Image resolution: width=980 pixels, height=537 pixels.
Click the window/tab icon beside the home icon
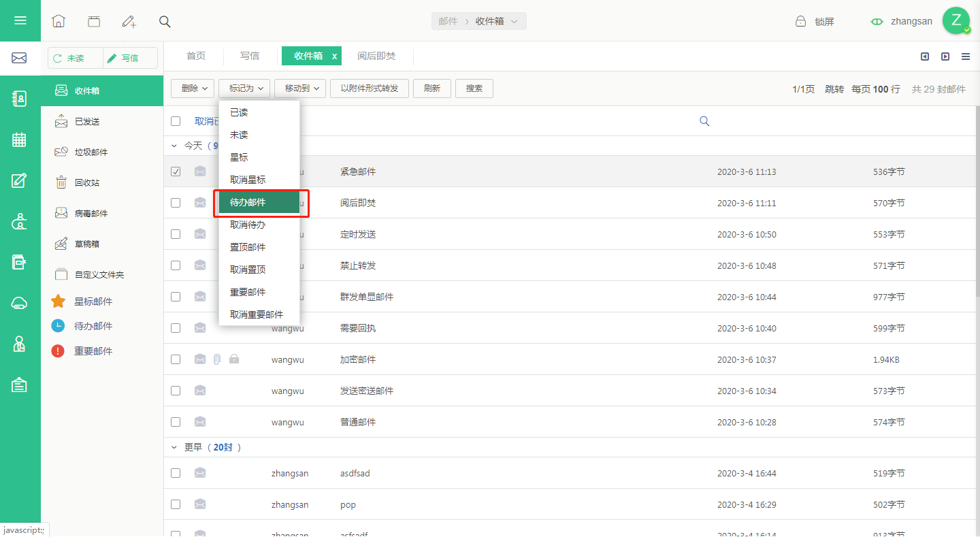(x=94, y=21)
